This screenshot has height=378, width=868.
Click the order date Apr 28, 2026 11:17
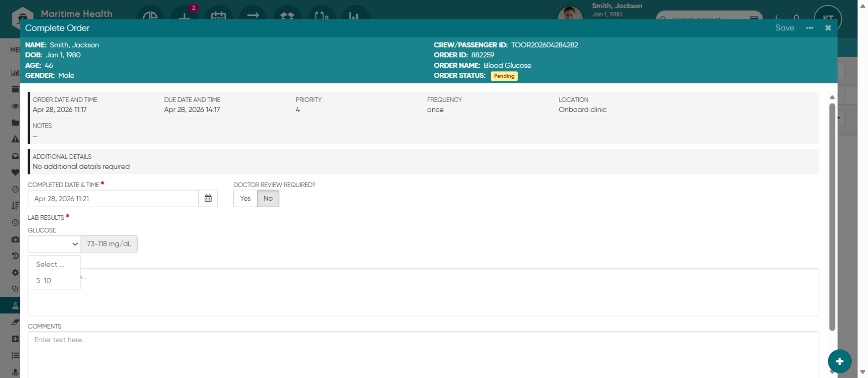point(60,110)
